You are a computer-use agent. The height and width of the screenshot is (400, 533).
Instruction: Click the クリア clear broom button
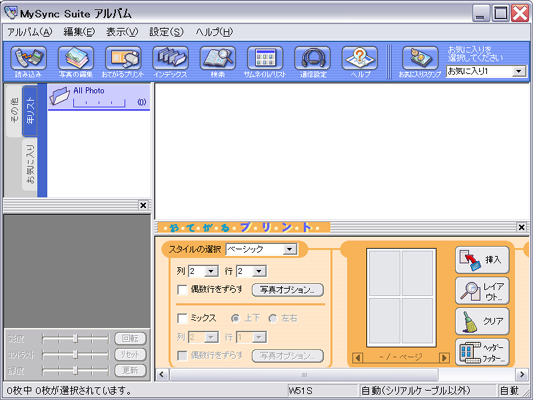click(482, 321)
